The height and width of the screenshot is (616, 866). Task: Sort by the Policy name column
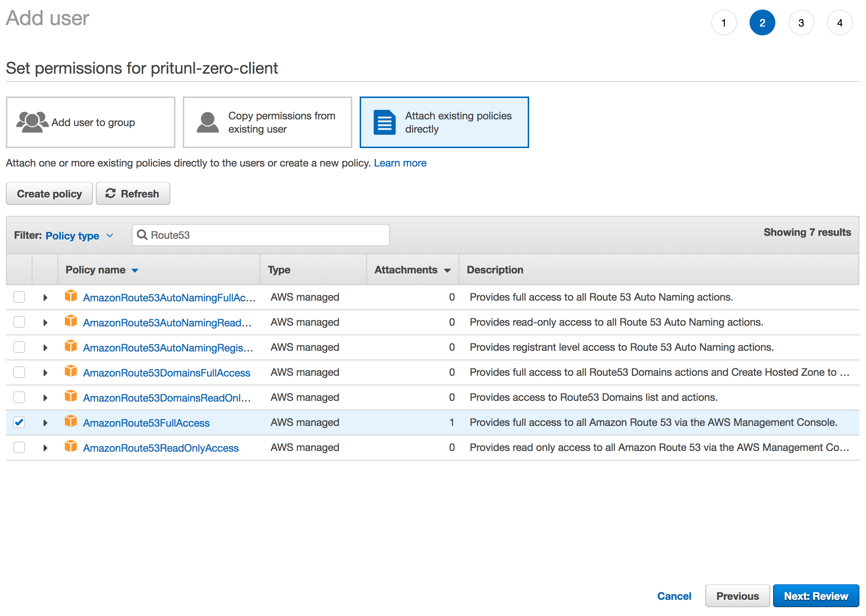tap(102, 270)
